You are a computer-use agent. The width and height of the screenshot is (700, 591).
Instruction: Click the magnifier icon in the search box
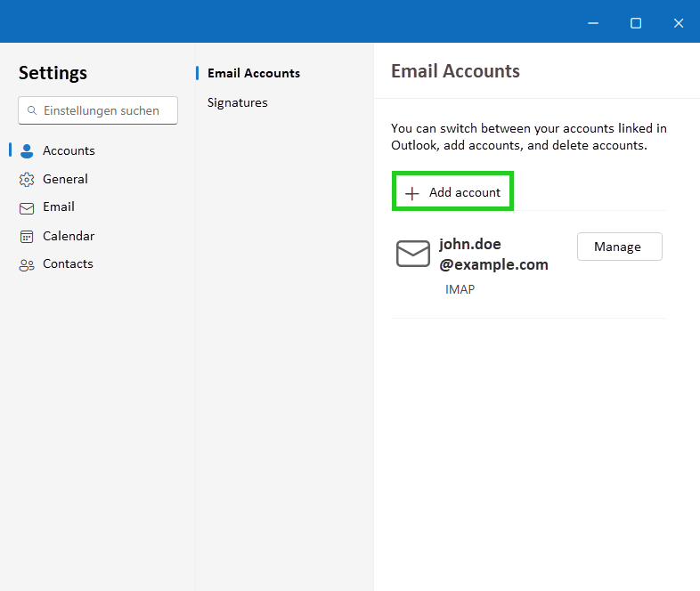pyautogui.click(x=33, y=111)
